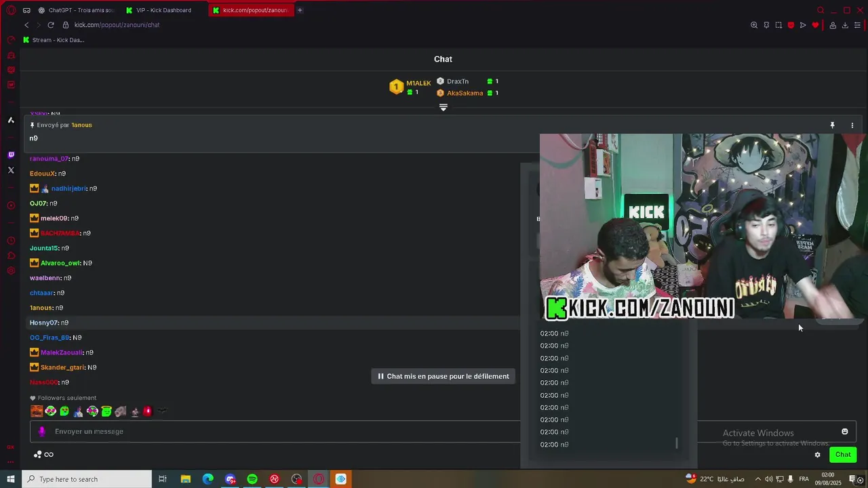The width and height of the screenshot is (868, 488).
Task: Insert the first orange face emote
Action: 37,411
